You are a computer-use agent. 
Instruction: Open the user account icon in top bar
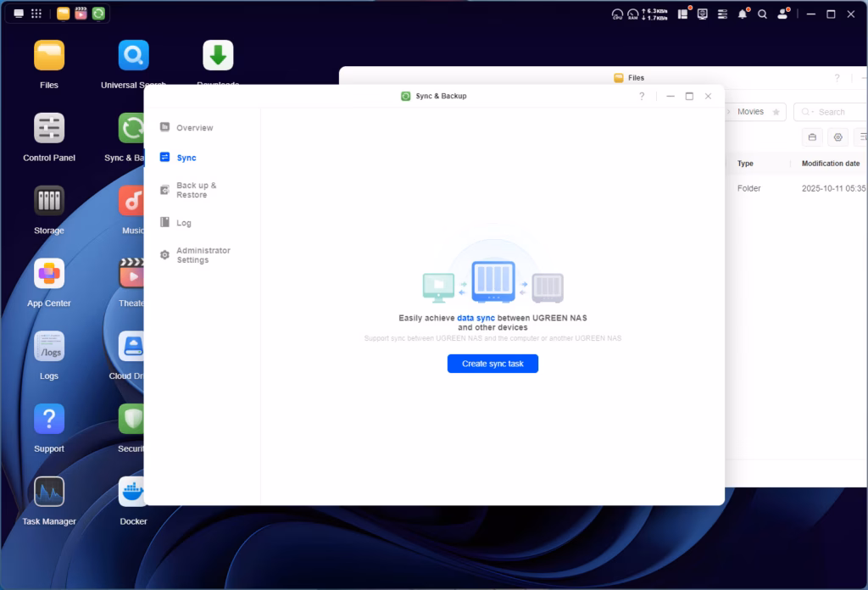(782, 14)
